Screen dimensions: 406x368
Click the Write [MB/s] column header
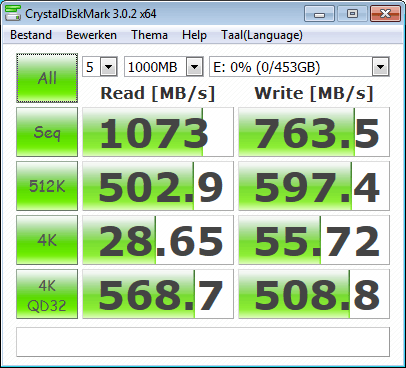[x=314, y=93]
